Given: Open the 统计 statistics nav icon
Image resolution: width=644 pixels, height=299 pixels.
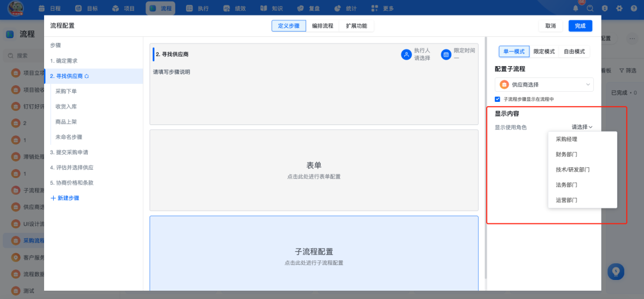Looking at the screenshot, I should tap(338, 8).
